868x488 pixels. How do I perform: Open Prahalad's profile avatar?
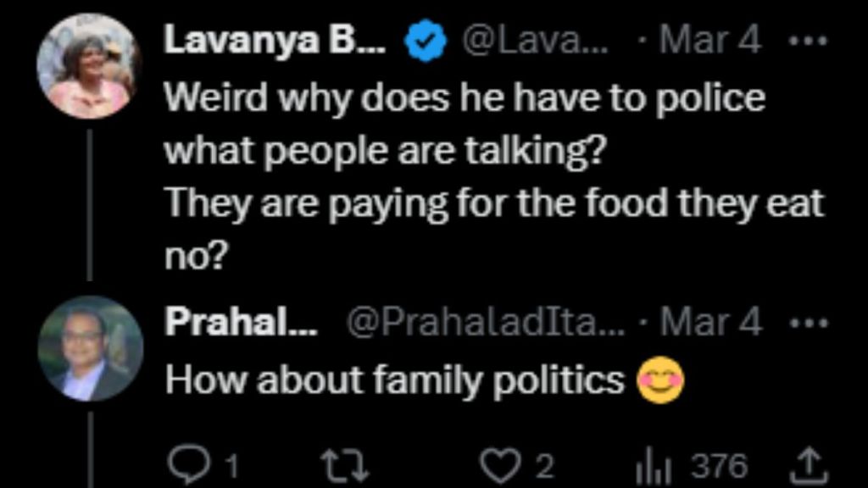click(89, 347)
